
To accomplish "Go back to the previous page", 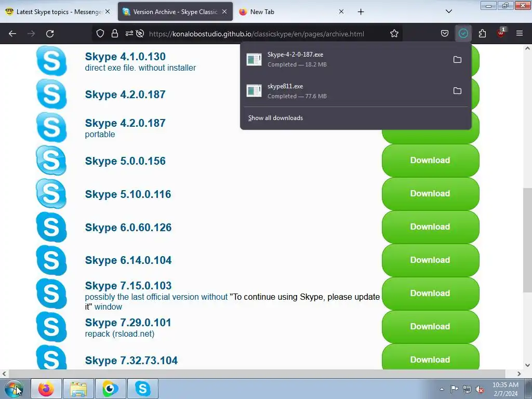I will pyautogui.click(x=12, y=34).
